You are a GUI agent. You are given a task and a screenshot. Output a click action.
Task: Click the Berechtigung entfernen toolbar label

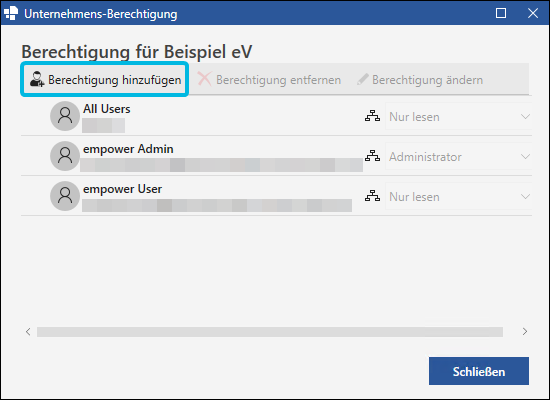click(279, 80)
